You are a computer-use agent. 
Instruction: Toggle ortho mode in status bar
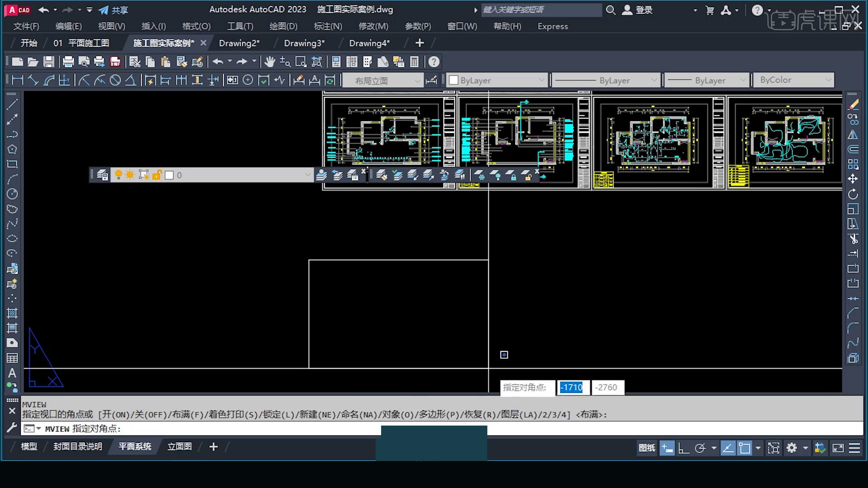[x=684, y=448]
